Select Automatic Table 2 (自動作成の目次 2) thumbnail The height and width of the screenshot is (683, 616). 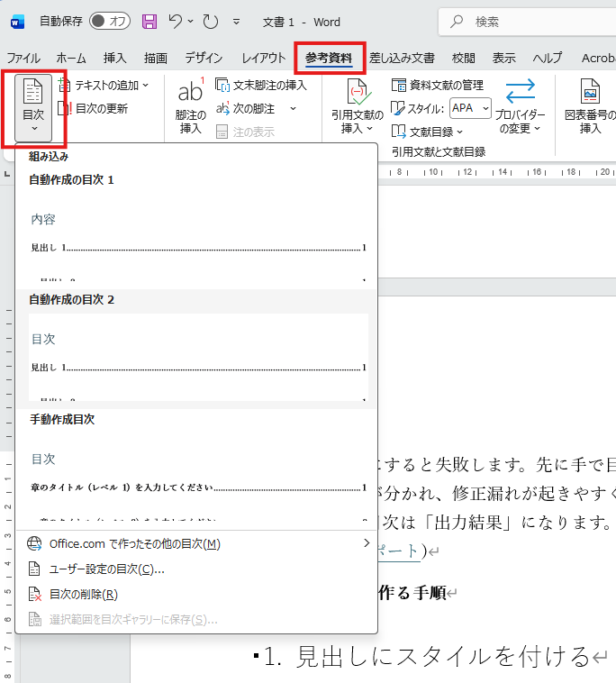[x=198, y=356]
